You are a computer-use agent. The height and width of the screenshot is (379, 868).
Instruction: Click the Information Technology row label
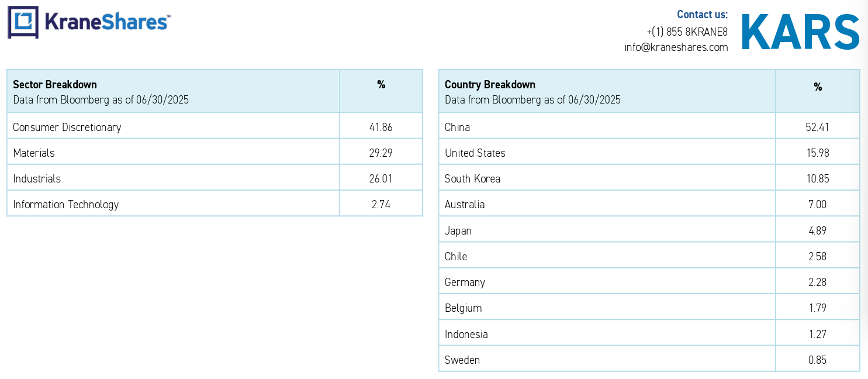[x=66, y=205]
